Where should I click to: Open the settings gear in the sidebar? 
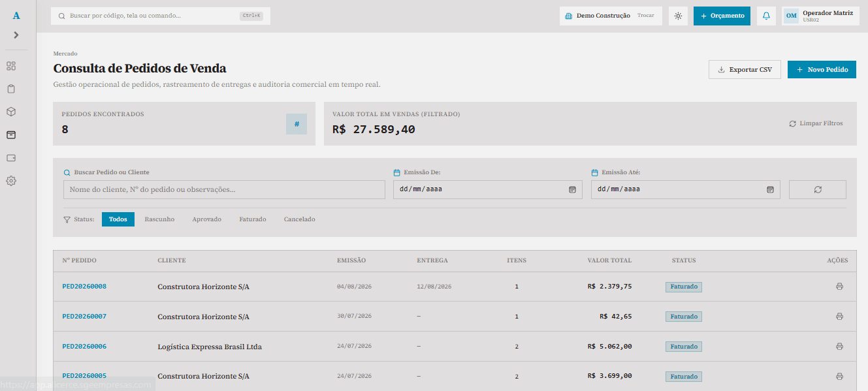11,181
